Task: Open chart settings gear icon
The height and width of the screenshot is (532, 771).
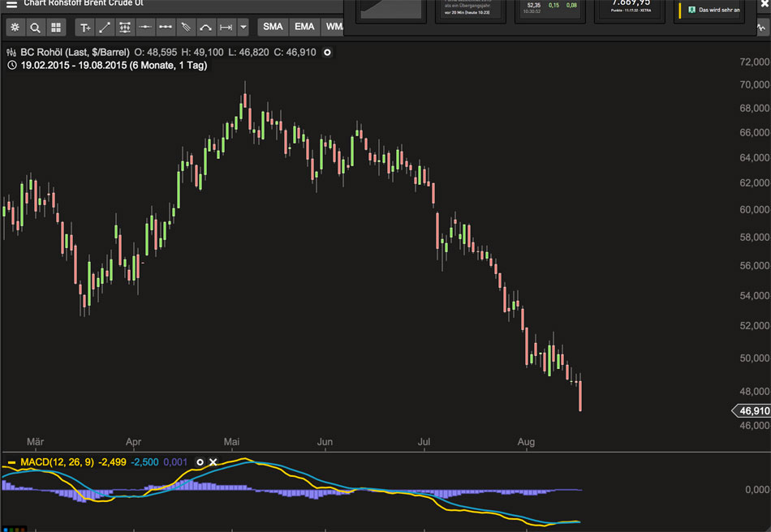Action: click(15, 28)
